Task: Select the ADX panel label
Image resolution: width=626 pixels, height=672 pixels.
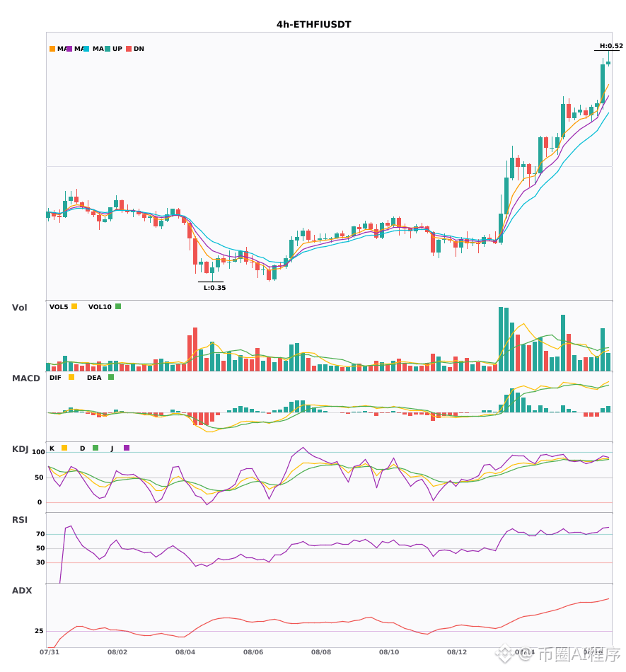Action: click(22, 591)
